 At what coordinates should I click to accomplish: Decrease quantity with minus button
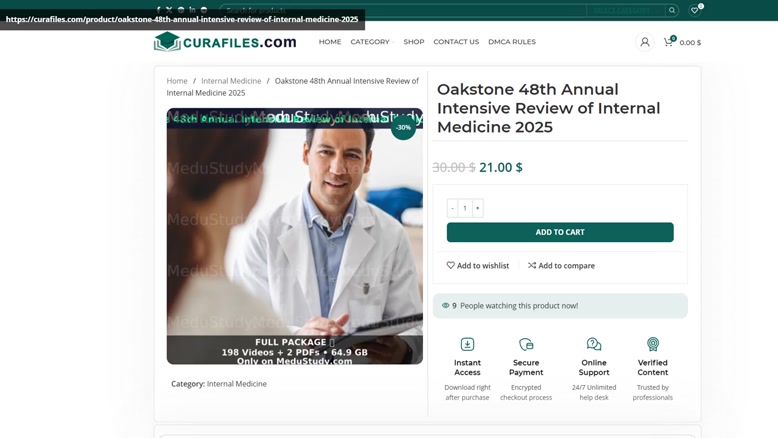pos(452,208)
